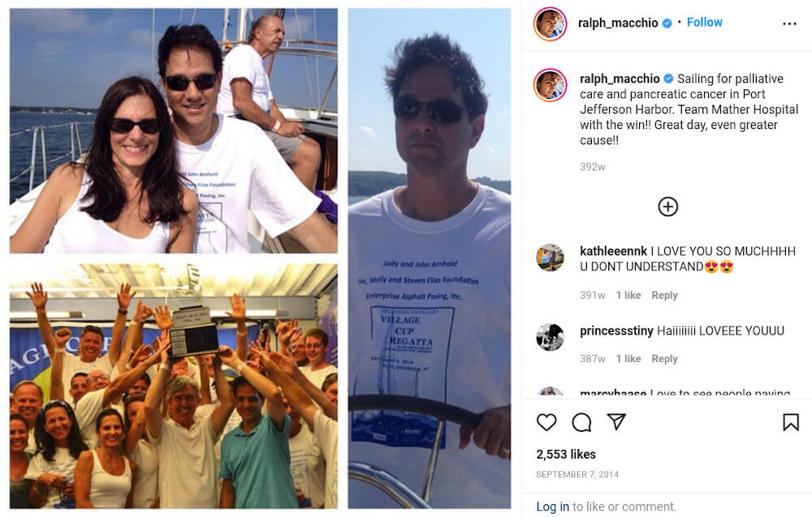
Task: Click the Log in link
Action: coord(552,507)
